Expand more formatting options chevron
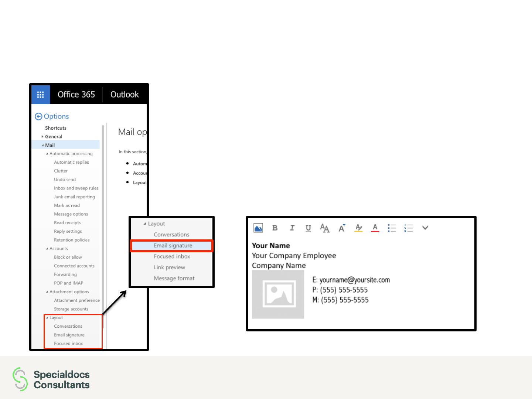532x399 pixels. [425, 228]
